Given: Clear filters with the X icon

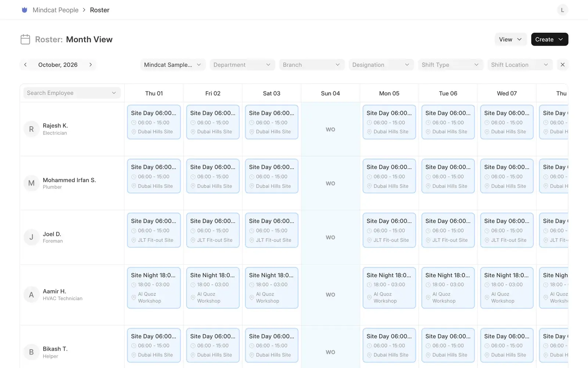Looking at the screenshot, I should [563, 65].
